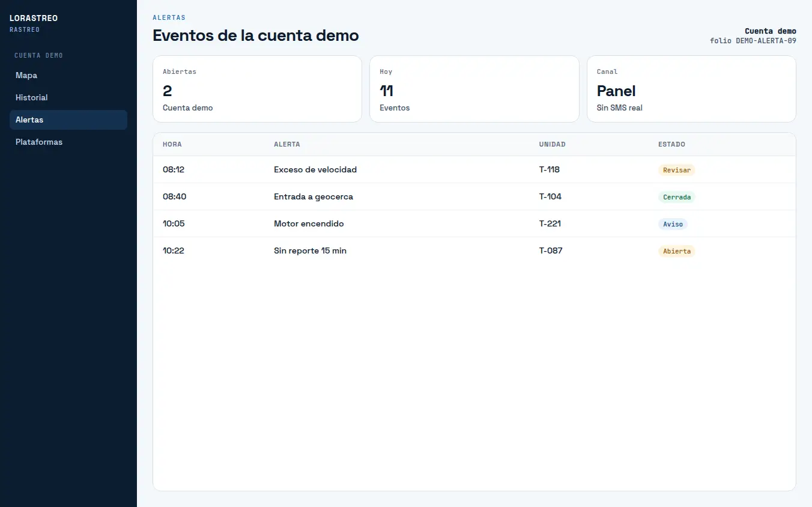Click the Entrada a geocerca alert

[314, 196]
